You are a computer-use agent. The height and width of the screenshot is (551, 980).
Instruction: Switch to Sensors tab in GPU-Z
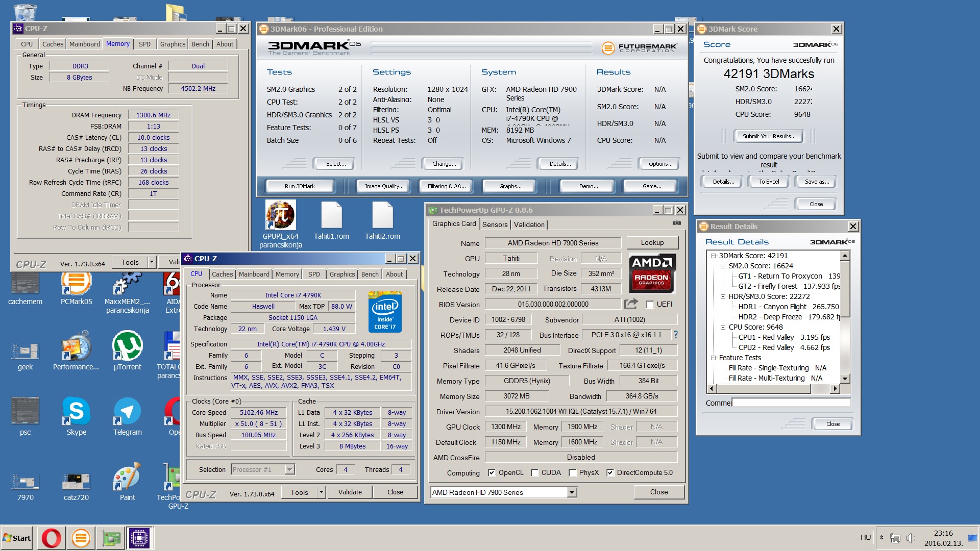495,224
